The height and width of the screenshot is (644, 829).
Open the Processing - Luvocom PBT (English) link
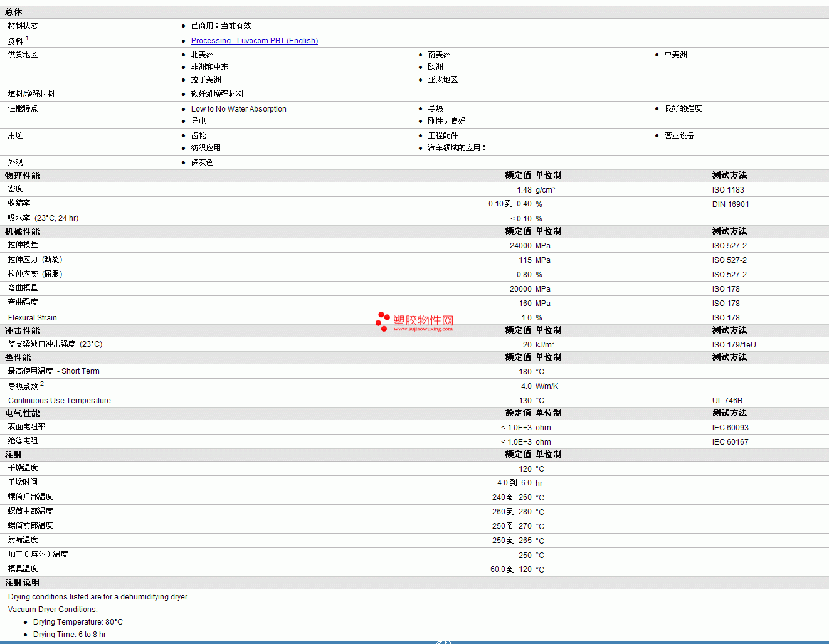pyautogui.click(x=254, y=41)
